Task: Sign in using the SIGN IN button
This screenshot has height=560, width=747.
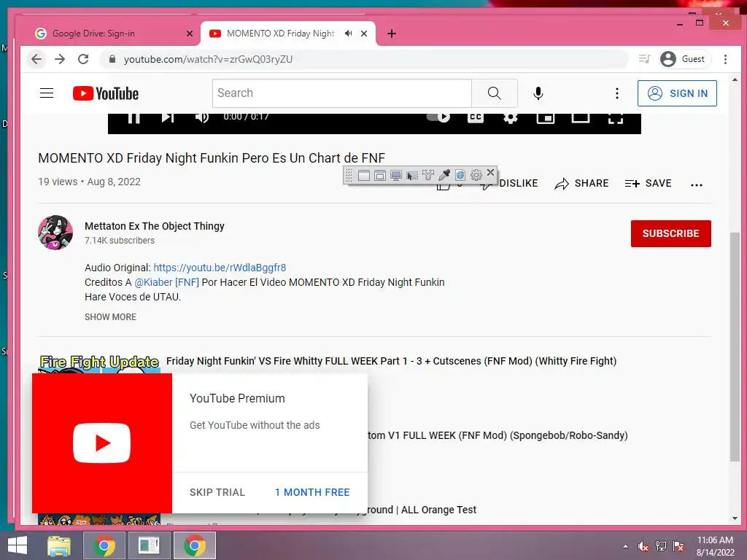Action: [x=677, y=93]
